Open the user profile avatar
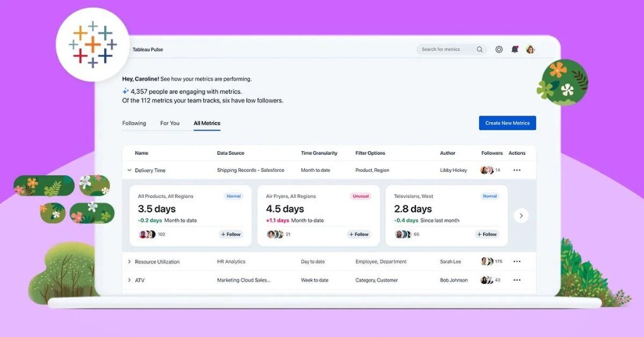 [530, 49]
